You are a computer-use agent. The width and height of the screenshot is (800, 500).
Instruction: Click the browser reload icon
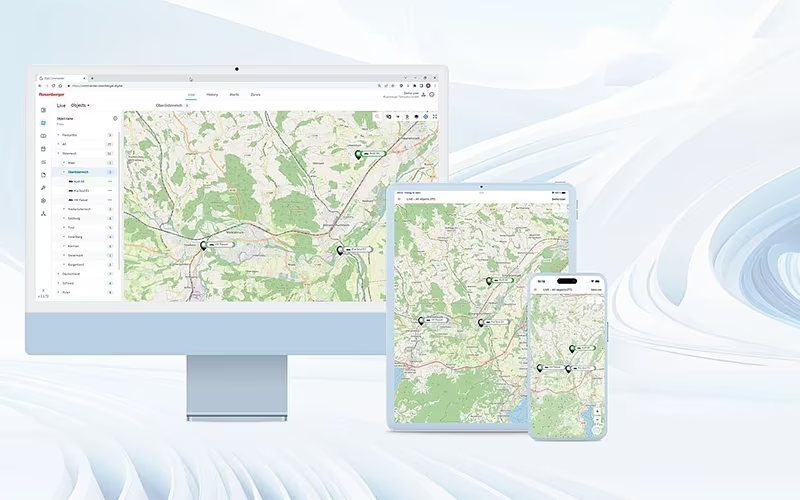[54, 86]
